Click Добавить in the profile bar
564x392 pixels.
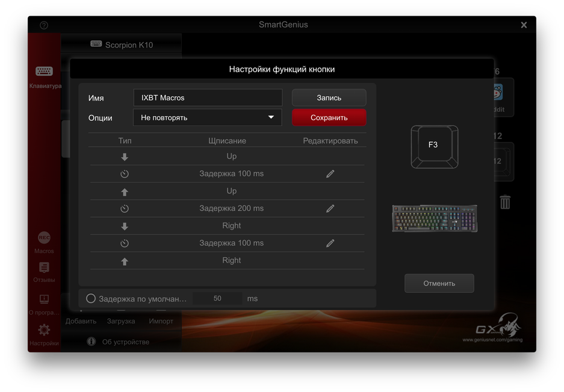point(81,321)
